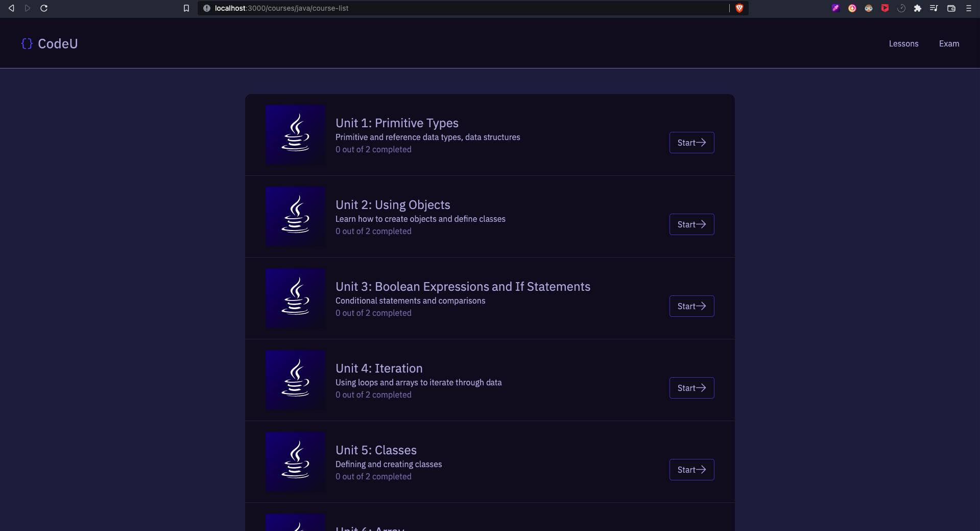Click Unit 1's "0 out of 2 completed"
Image resolution: width=980 pixels, height=531 pixels.
point(373,149)
